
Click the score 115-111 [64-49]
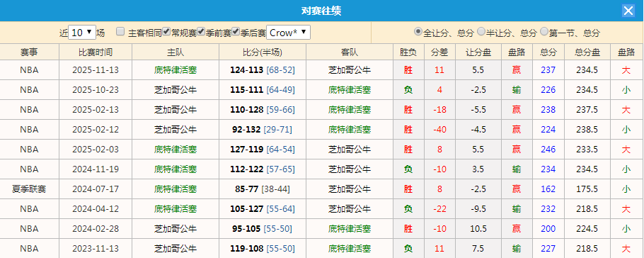click(x=263, y=90)
